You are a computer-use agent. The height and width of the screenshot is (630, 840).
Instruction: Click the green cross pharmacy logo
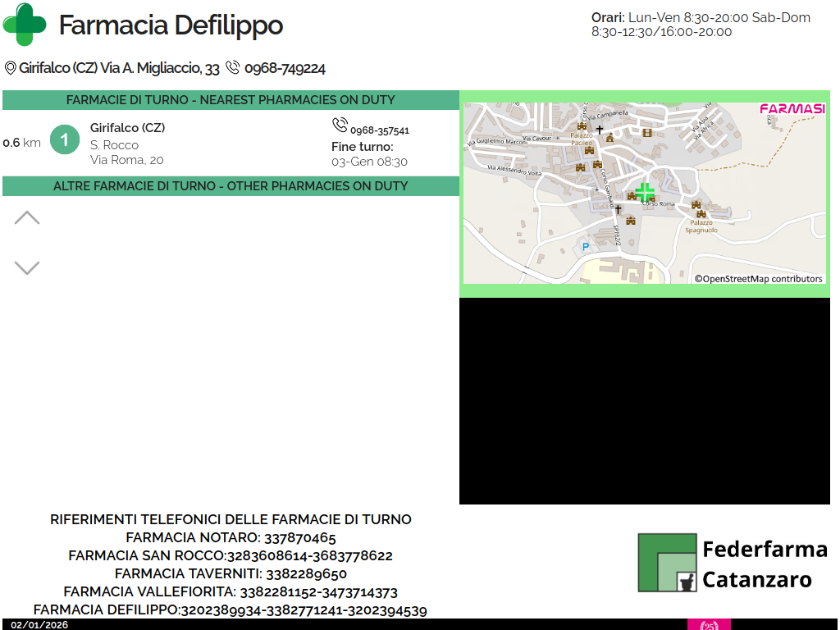(x=25, y=25)
